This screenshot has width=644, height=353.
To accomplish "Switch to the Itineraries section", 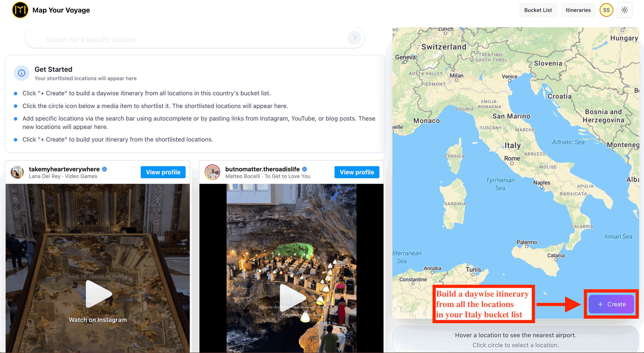I will [578, 10].
